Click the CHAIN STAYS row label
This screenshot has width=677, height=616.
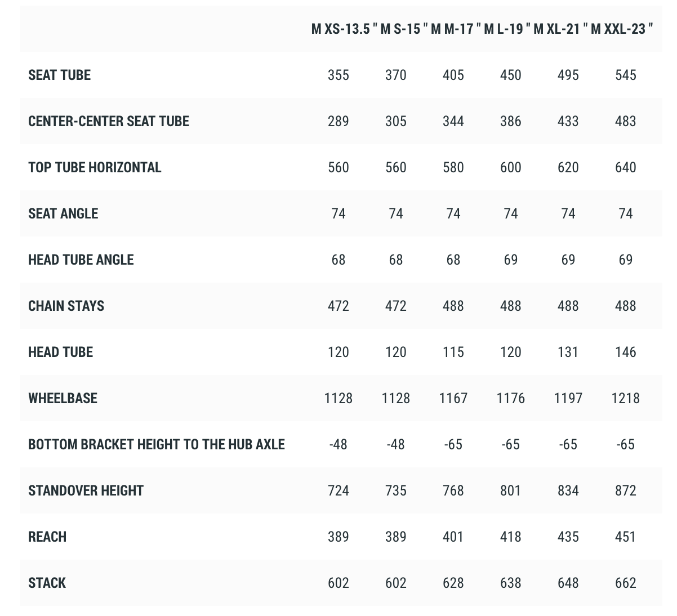[66, 306]
